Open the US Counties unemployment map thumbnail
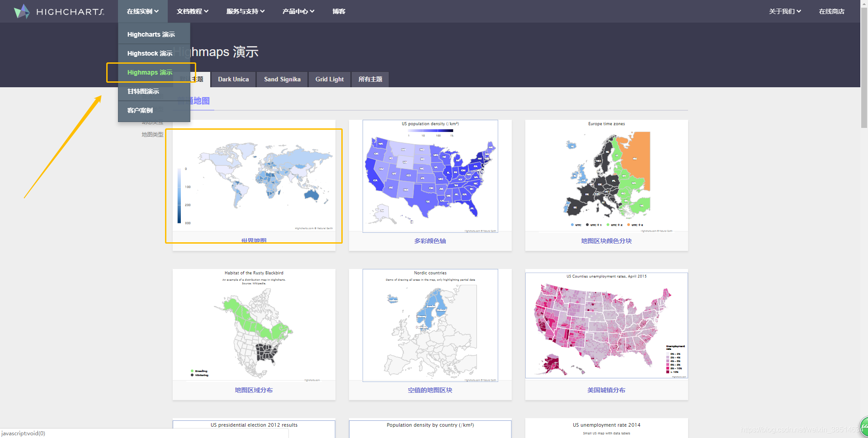The image size is (868, 438). point(607,325)
